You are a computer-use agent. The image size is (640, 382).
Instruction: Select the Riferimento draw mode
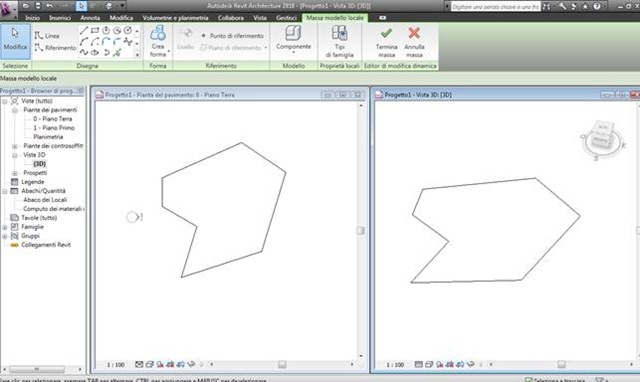point(55,48)
